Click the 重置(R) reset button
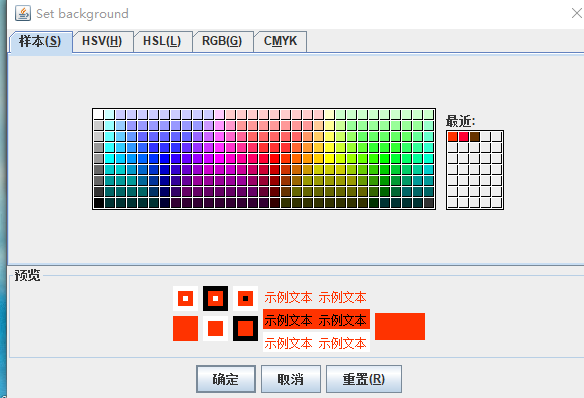584x398 pixels. coord(364,379)
